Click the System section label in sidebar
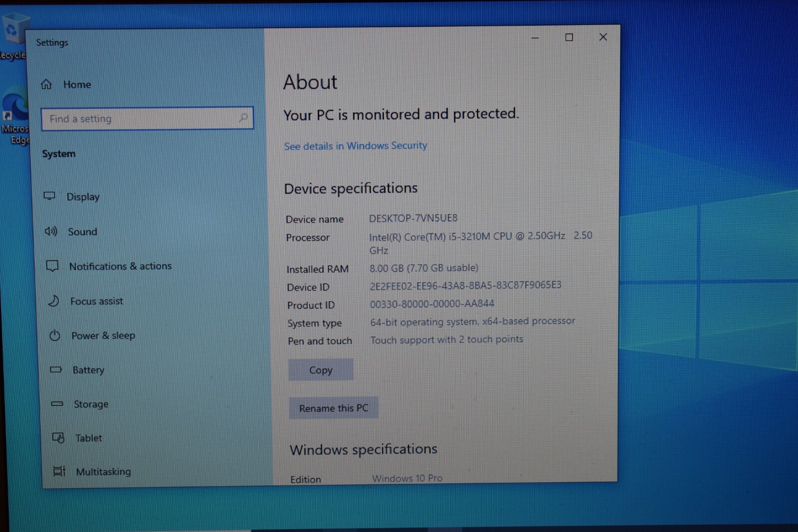This screenshot has height=532, width=798. [59, 154]
